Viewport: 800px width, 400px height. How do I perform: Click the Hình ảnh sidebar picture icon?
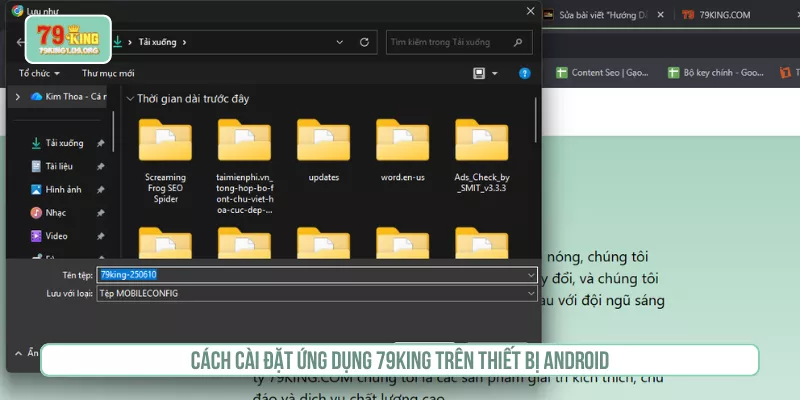pyautogui.click(x=36, y=190)
